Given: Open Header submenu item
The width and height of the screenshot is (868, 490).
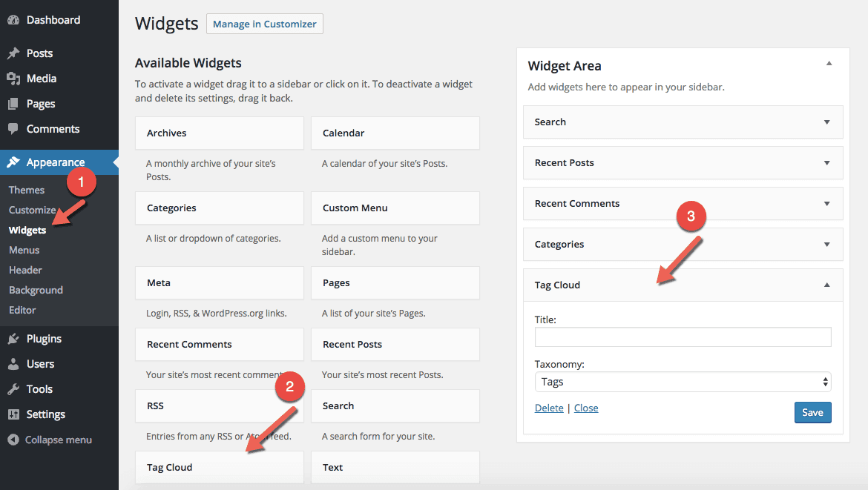Looking at the screenshot, I should click(x=25, y=270).
